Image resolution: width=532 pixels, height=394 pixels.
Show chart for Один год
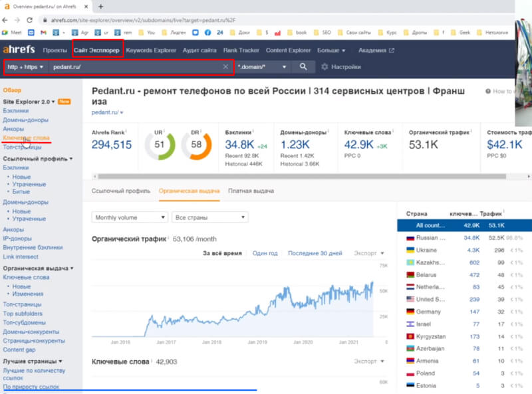[265, 253]
